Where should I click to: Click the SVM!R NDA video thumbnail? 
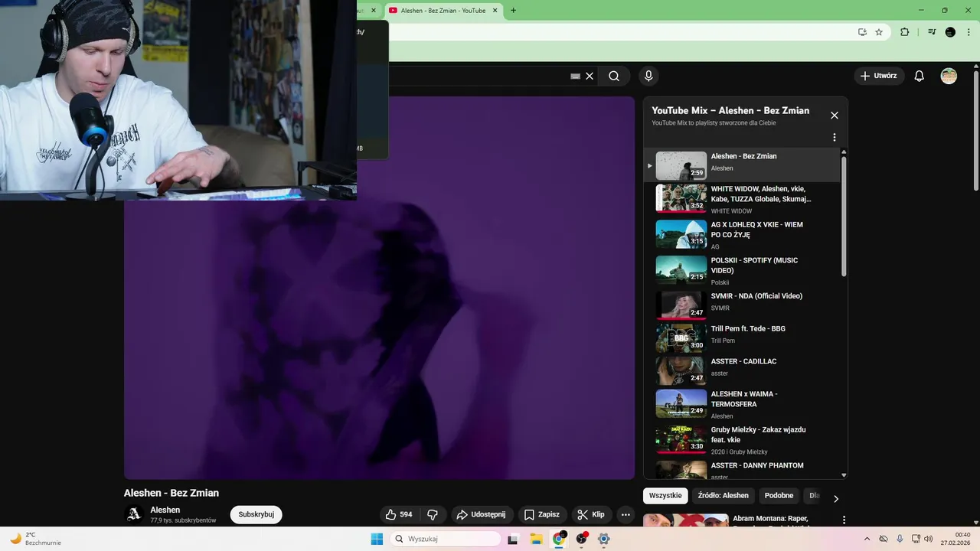(681, 305)
